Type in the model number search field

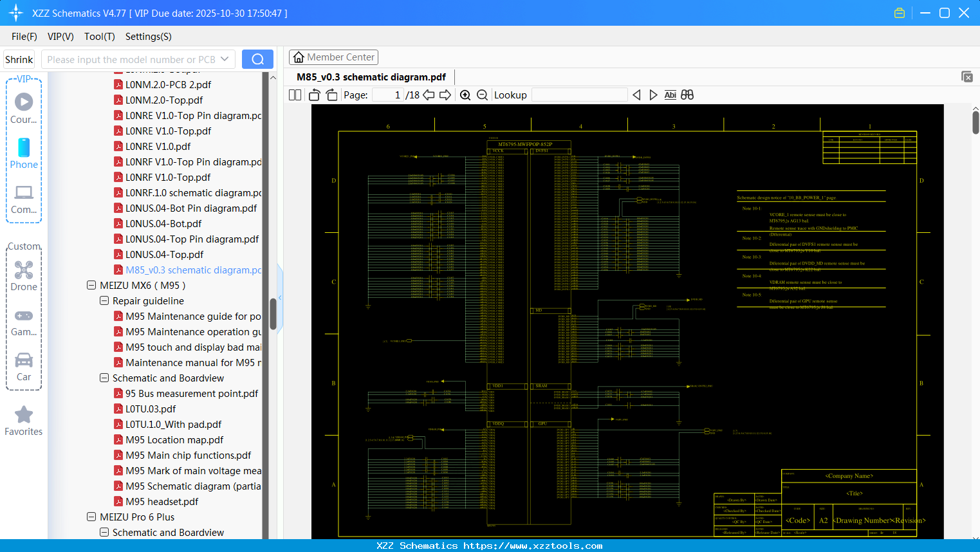pyautogui.click(x=132, y=59)
